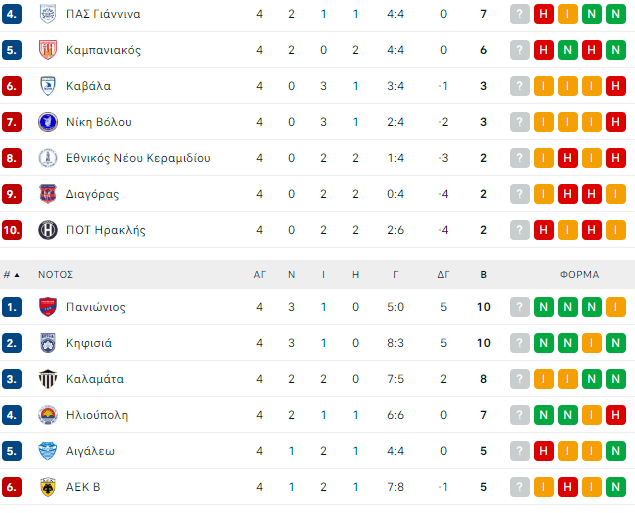
Task: Click the Αιγάλεω team badge
Action: [x=47, y=451]
